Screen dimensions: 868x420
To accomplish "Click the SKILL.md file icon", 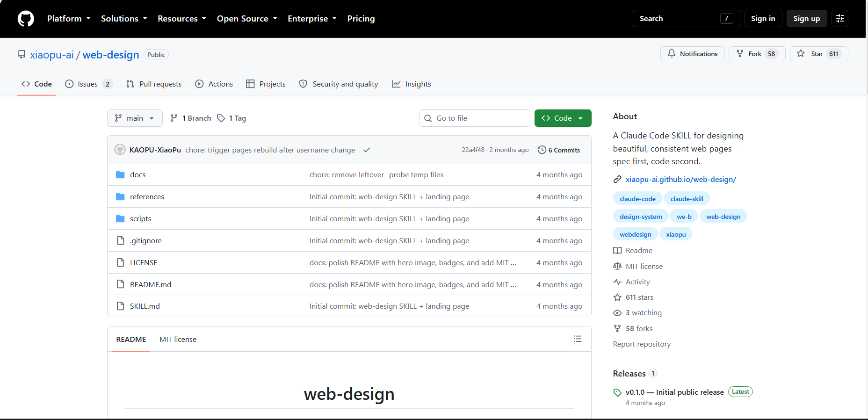I will pos(120,306).
